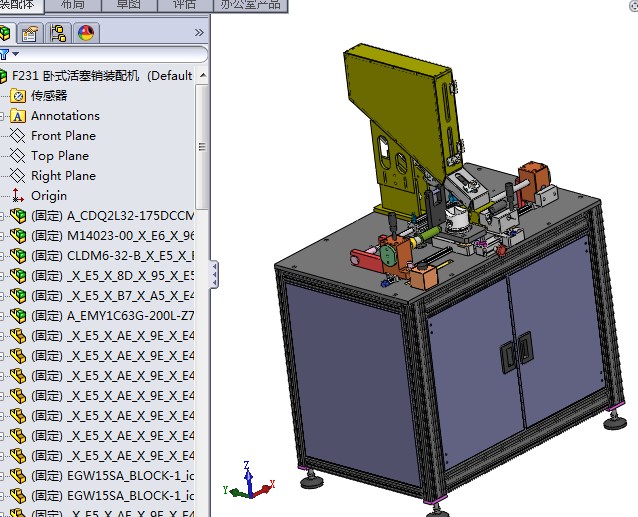Viewport: 638px width, 517px height.
Task: Select the 传感器 folder
Action: tap(49, 96)
